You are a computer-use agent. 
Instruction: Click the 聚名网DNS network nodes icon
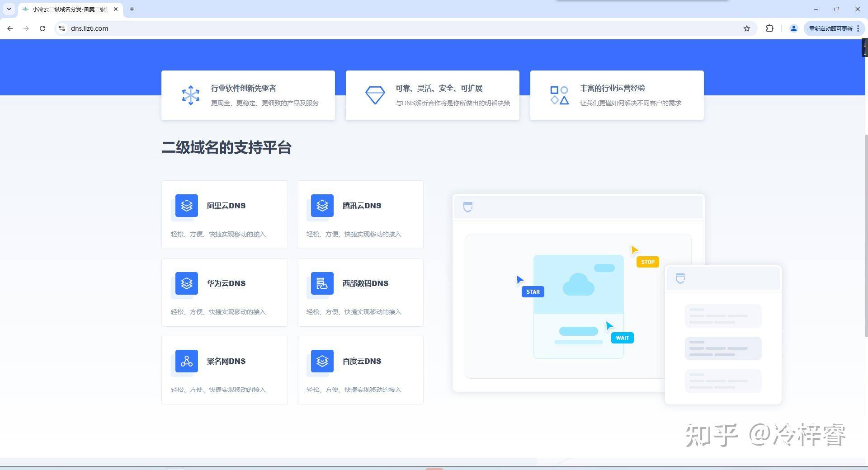186,361
